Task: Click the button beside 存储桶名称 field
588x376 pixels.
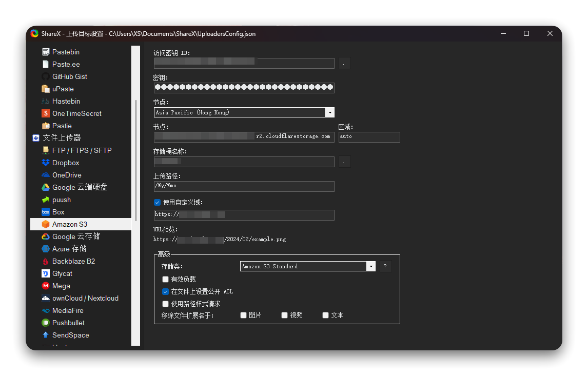Action: 345,162
